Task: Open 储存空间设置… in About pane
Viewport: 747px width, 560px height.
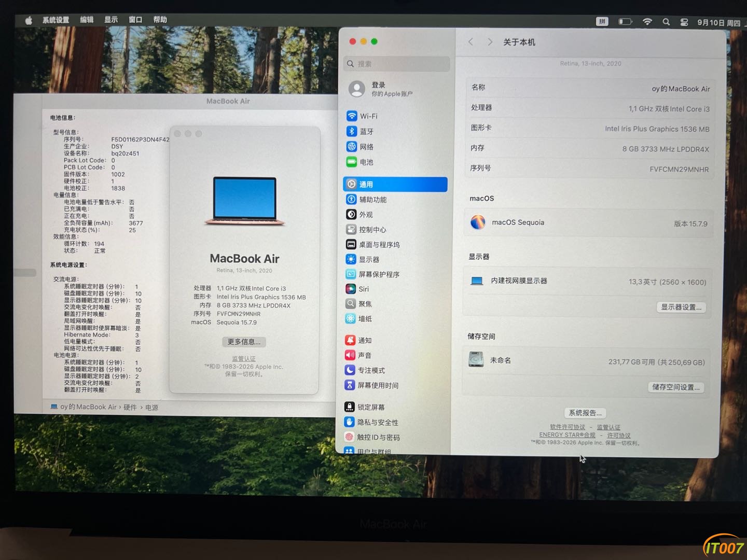Action: 676,387
